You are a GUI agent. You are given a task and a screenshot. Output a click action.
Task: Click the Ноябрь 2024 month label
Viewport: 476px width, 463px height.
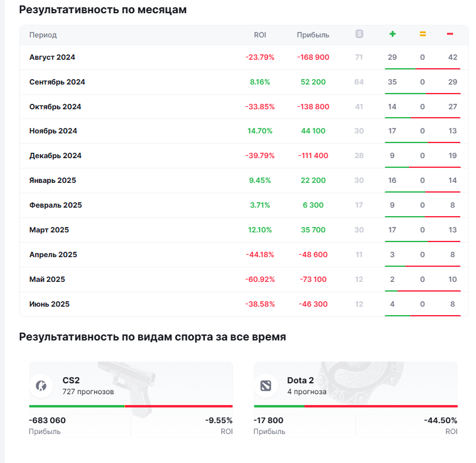[53, 131]
